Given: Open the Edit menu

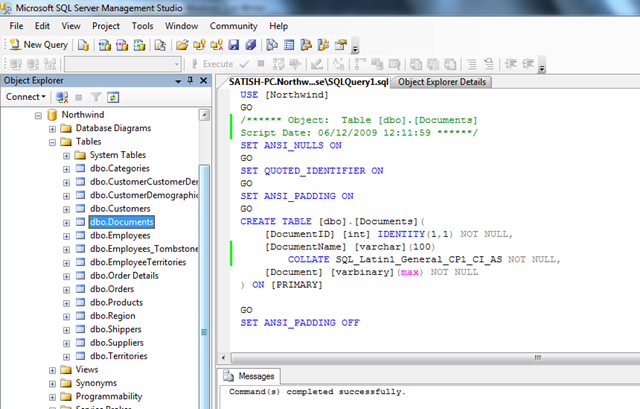Looking at the screenshot, I should [x=42, y=26].
